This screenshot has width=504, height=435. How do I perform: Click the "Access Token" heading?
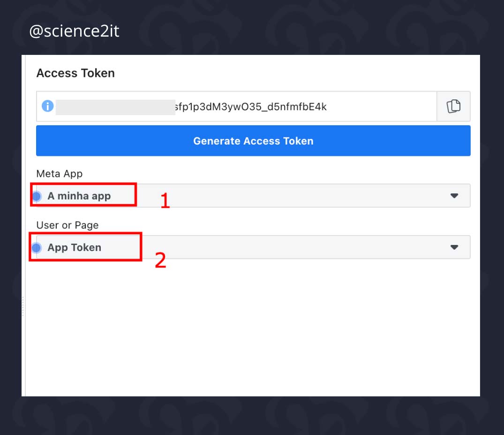click(x=75, y=73)
